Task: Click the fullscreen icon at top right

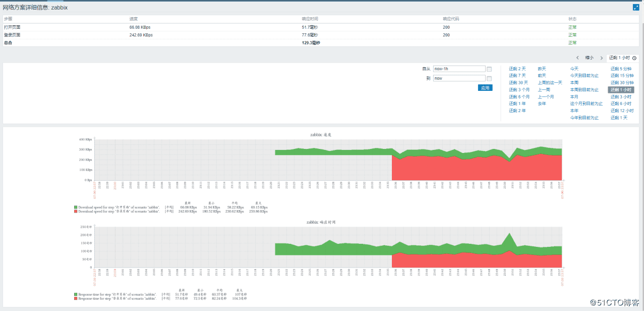Action: point(636,8)
